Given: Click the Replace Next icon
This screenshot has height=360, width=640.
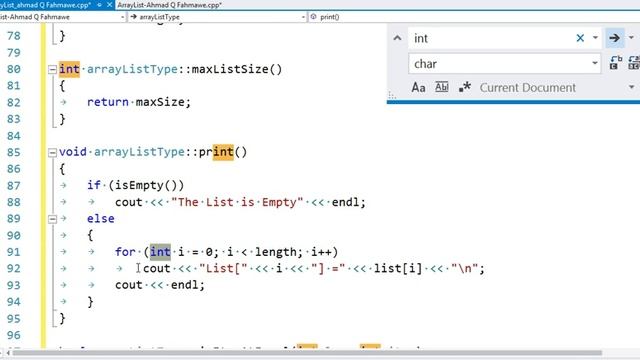Looking at the screenshot, I should [x=616, y=62].
